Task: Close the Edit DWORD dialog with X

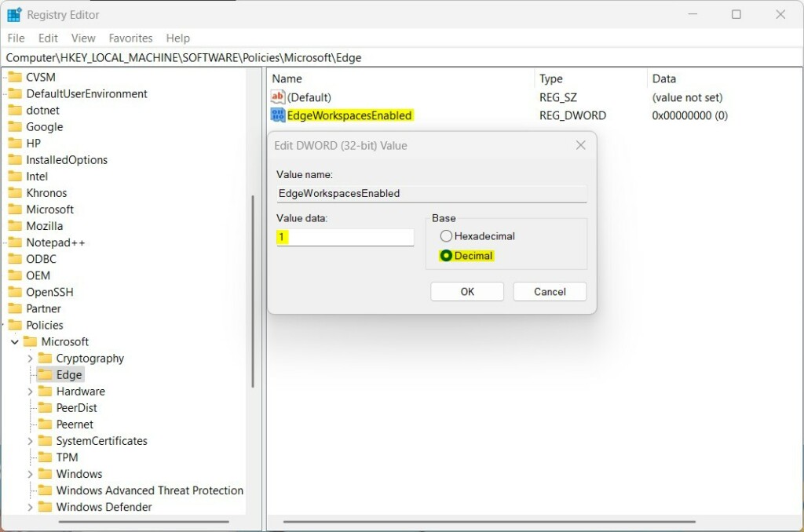Action: [x=580, y=146]
